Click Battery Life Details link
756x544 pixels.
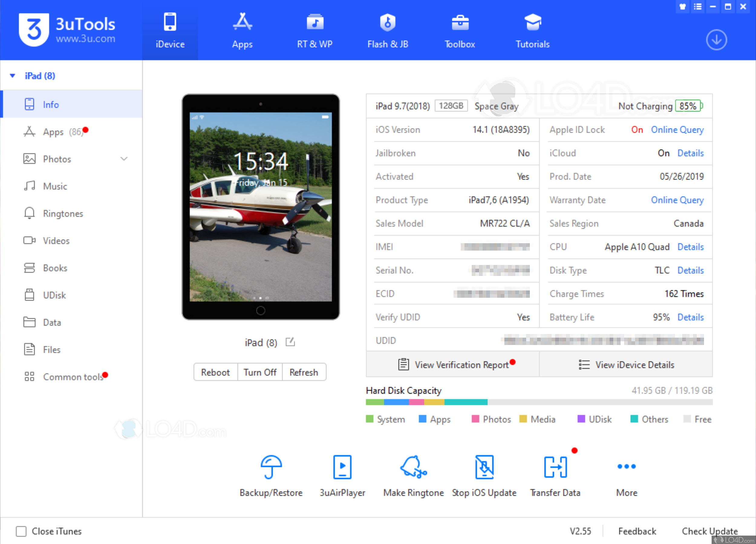coord(690,317)
